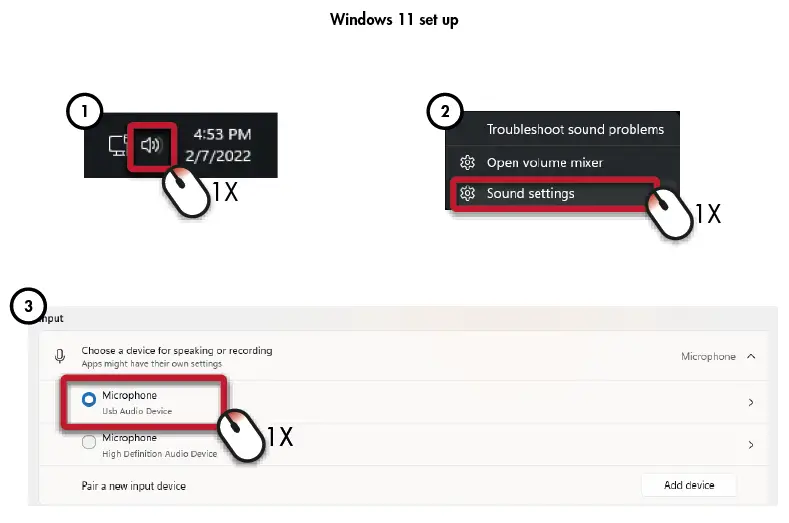Choose Troubleshoot sound problems from the menu
789x523 pixels.
tap(574, 129)
